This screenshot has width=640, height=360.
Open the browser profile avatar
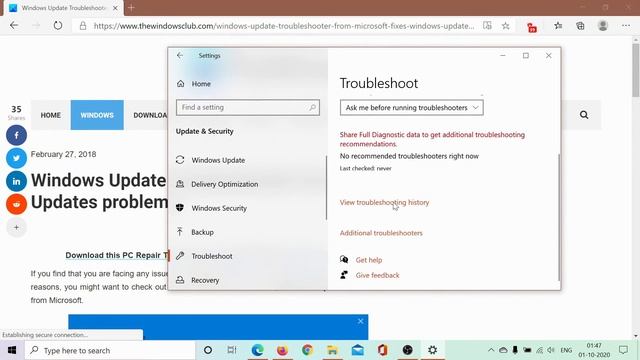pos(602,25)
